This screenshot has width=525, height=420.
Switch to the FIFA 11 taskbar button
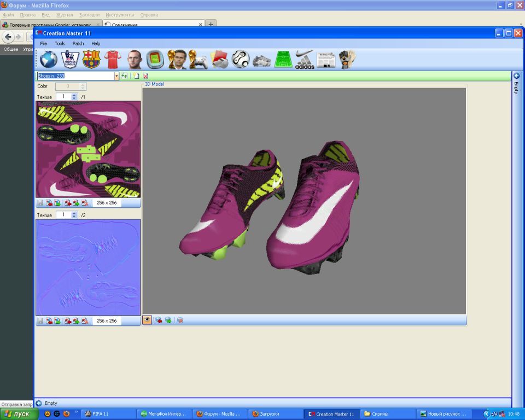(x=108, y=414)
